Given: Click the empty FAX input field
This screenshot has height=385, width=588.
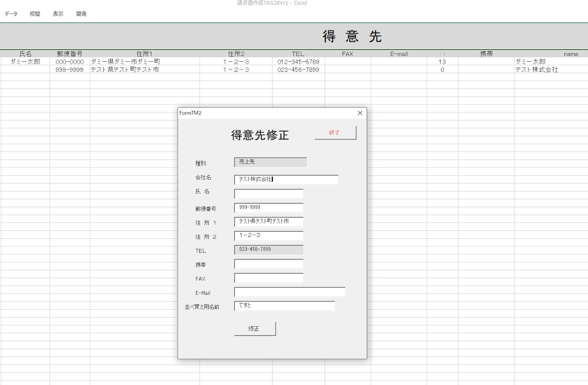Looking at the screenshot, I should pos(269,278).
